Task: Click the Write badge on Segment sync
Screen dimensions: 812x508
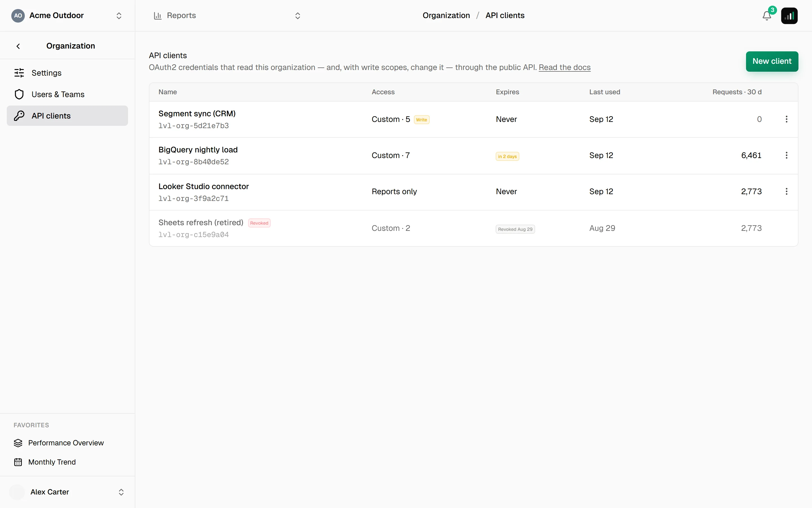Action: point(422,120)
